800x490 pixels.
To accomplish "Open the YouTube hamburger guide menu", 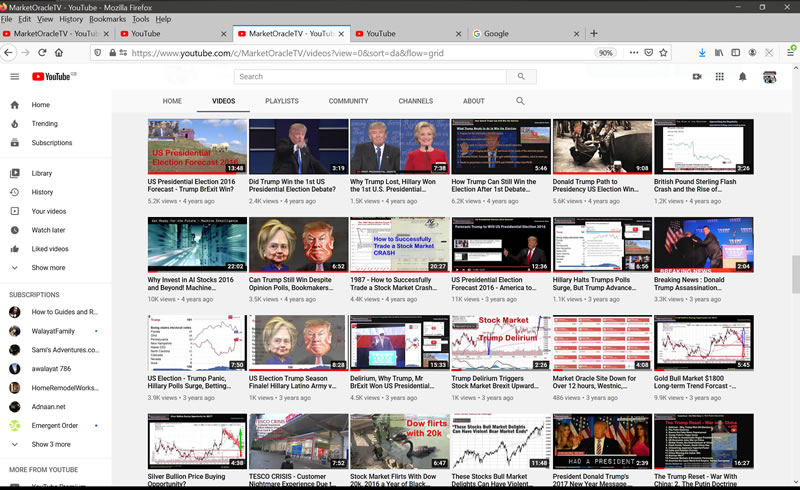I will [x=14, y=76].
